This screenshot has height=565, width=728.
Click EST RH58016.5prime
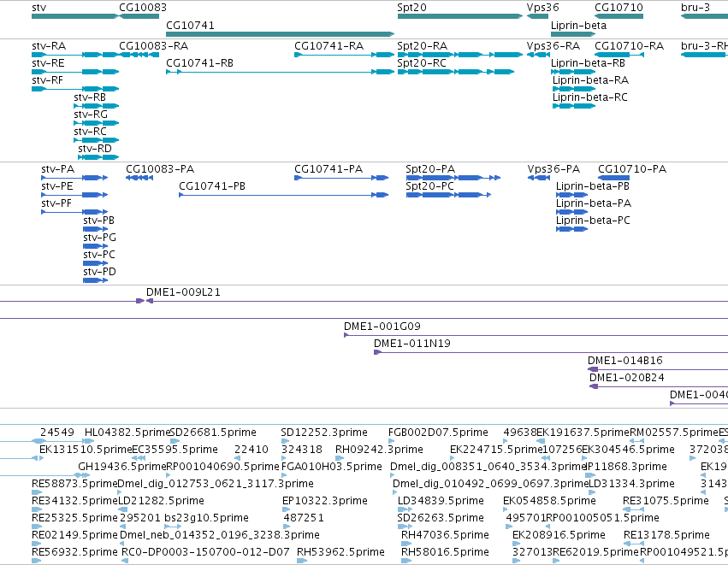(x=406, y=561)
